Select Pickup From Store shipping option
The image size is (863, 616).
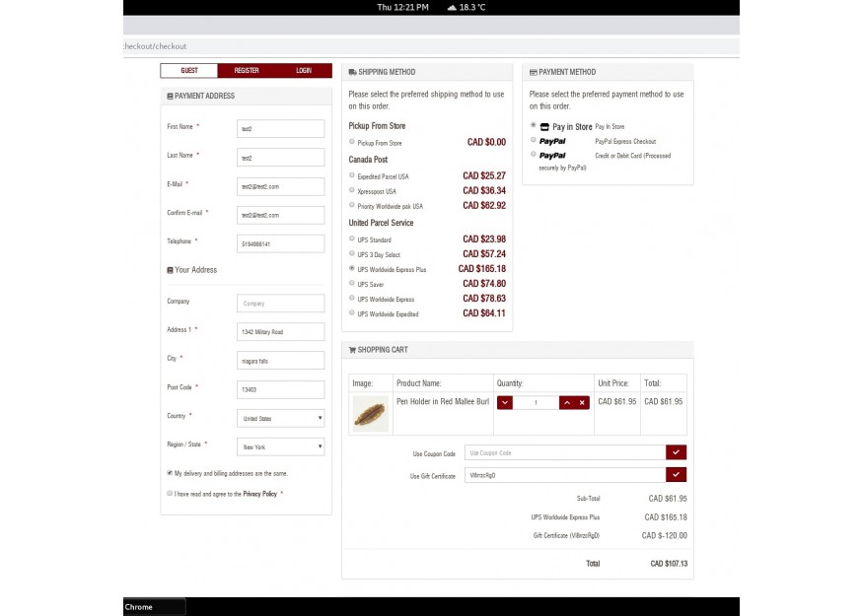352,143
